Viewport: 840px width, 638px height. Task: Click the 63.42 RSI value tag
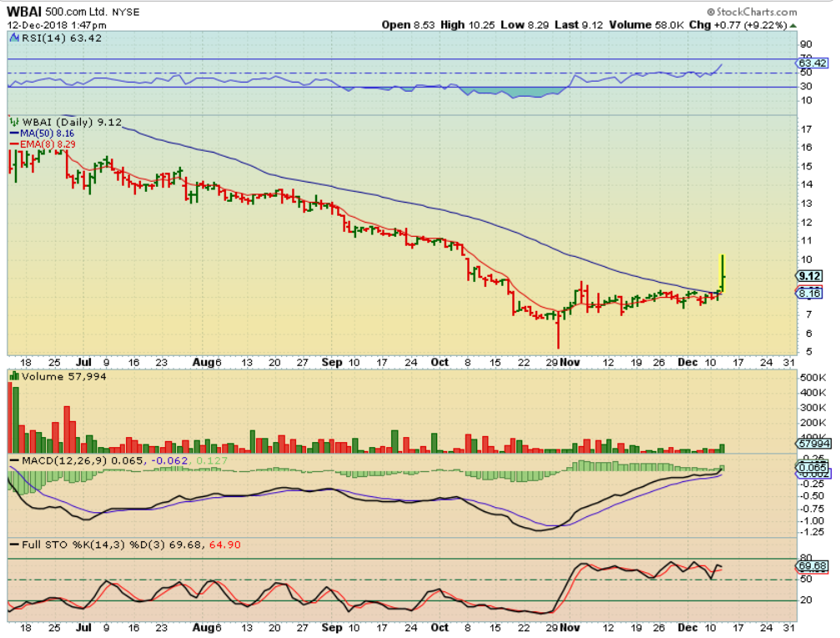click(811, 63)
